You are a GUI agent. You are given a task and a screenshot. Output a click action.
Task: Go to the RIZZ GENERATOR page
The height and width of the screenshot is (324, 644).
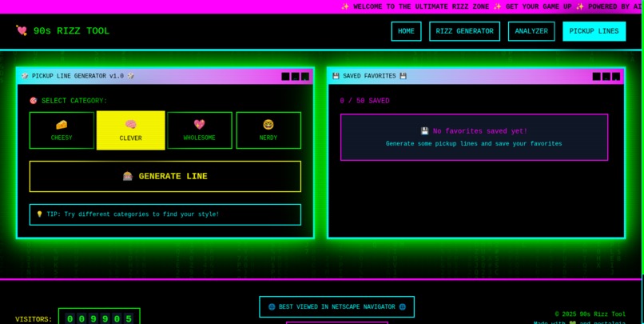(464, 31)
